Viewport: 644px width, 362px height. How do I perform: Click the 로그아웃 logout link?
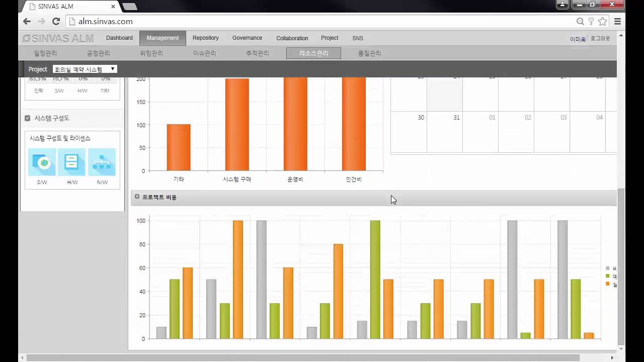coord(600,39)
